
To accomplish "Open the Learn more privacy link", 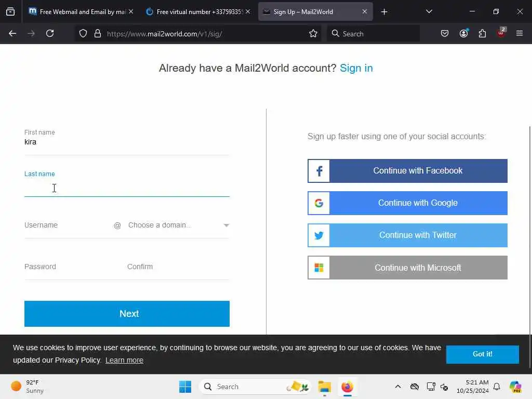I will (x=124, y=361).
